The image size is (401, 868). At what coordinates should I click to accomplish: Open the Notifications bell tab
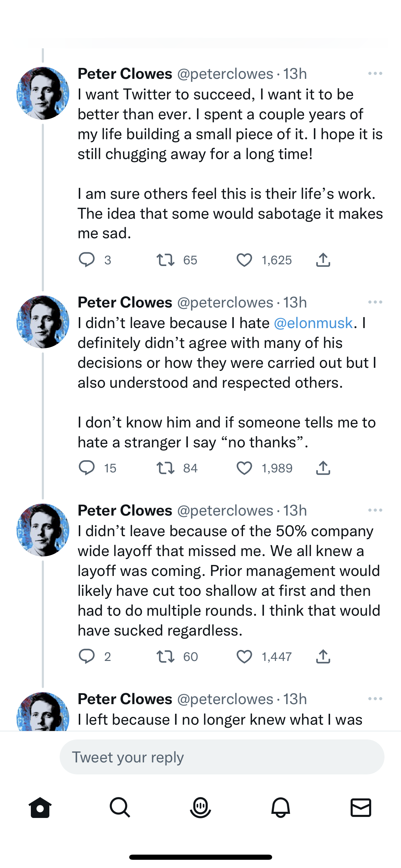tap(281, 808)
